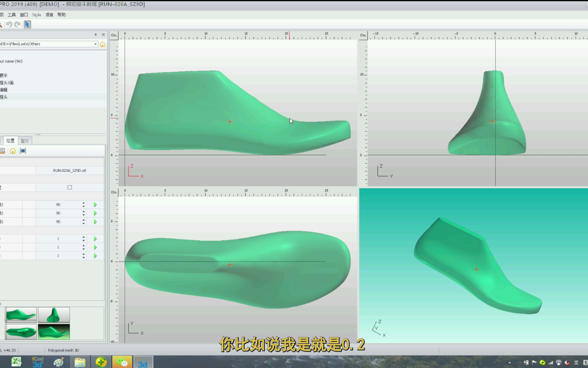Decrease the second scale value 1
Viewport: 588px width, 368px height.
click(84, 249)
